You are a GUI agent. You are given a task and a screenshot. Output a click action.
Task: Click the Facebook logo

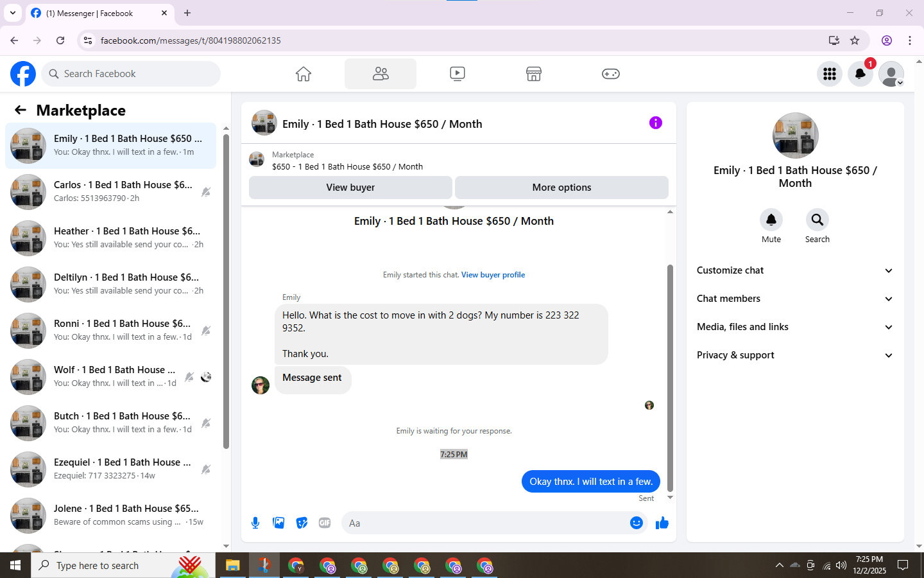(23, 74)
